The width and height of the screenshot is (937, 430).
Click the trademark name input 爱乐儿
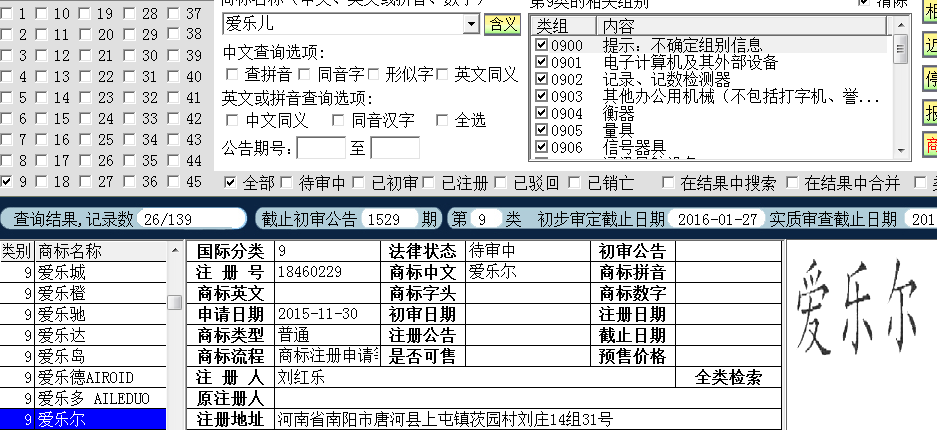pos(344,24)
